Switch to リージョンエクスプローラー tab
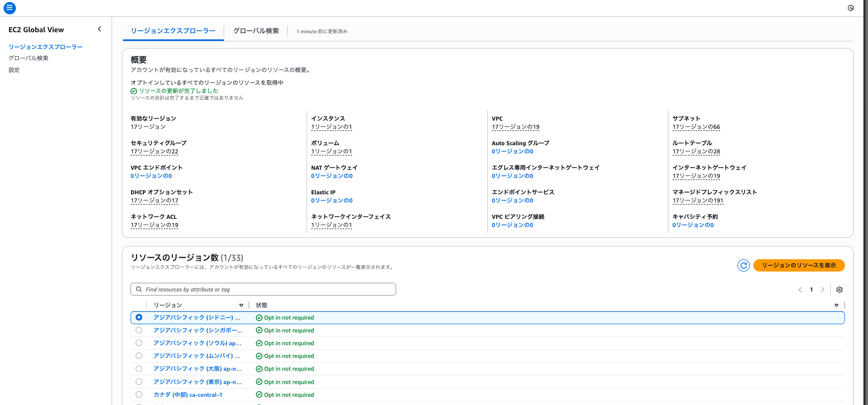Image resolution: width=868 pixels, height=405 pixels. coord(173,31)
